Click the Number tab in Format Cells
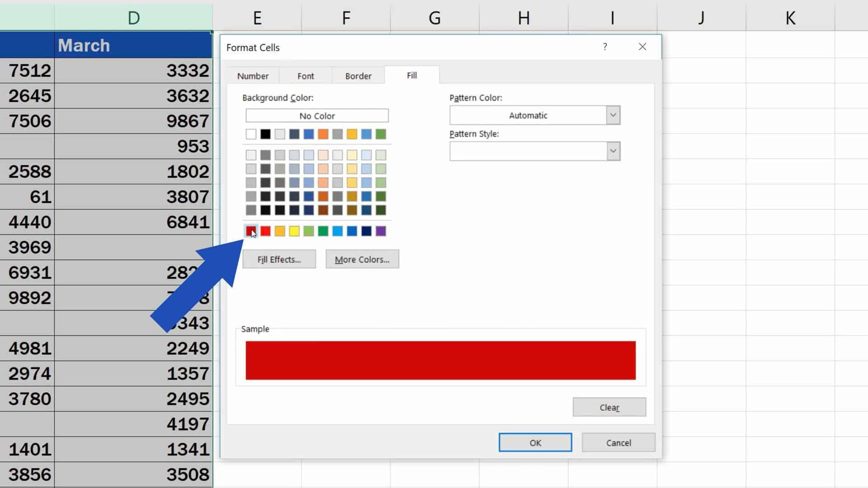The height and width of the screenshot is (488, 868). (x=253, y=75)
